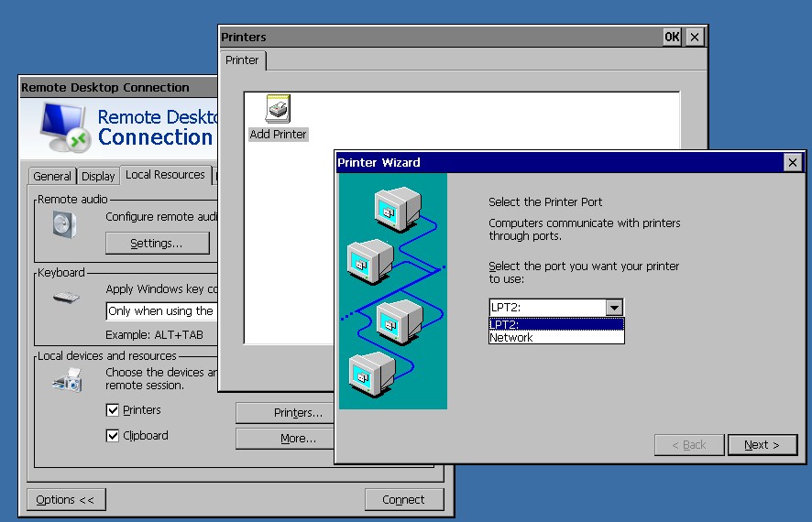Click the More... button
812x522 pixels.
285,439
